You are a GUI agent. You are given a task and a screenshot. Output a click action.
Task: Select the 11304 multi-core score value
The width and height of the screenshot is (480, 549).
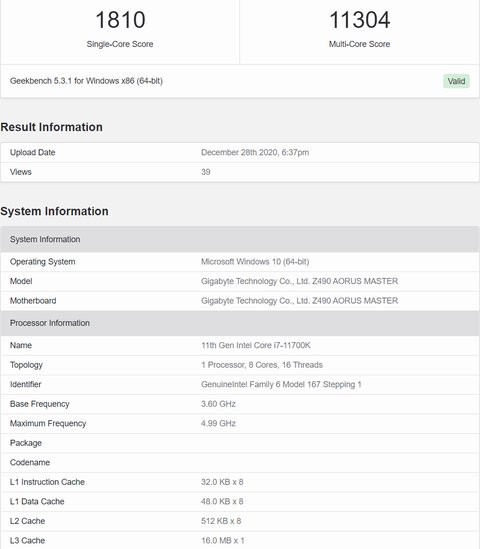pos(360,20)
